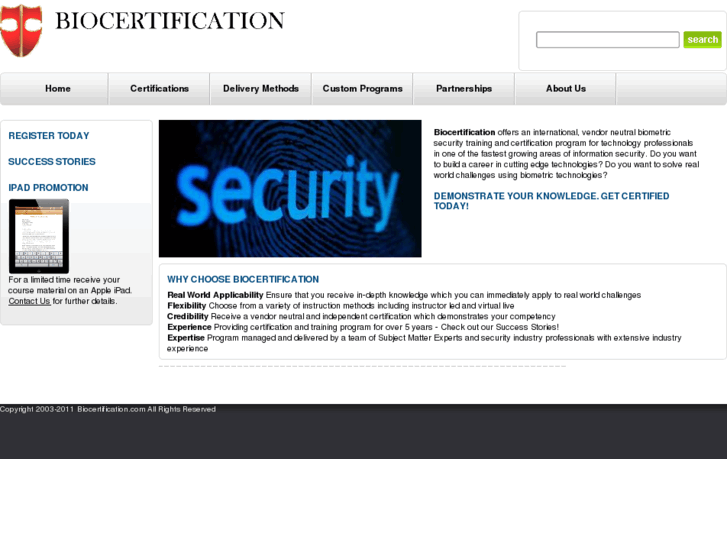The width and height of the screenshot is (727, 545).
Task: Click the iPad course material promo text
Action: click(70, 290)
